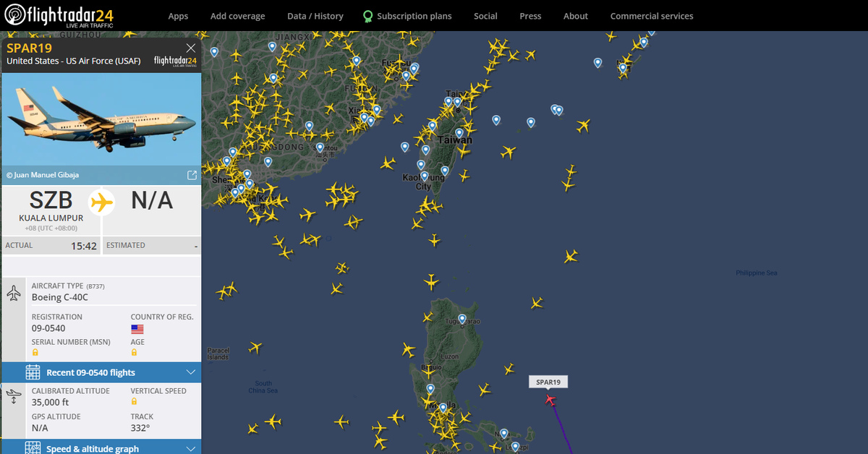
Task: Select the red SPAR19 aircraft on map
Action: tap(550, 399)
